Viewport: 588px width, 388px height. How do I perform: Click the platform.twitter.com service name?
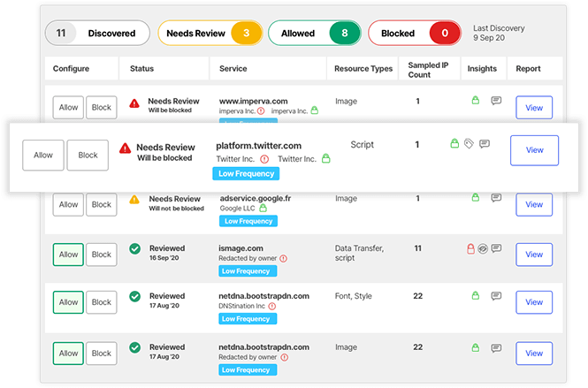[x=259, y=146]
